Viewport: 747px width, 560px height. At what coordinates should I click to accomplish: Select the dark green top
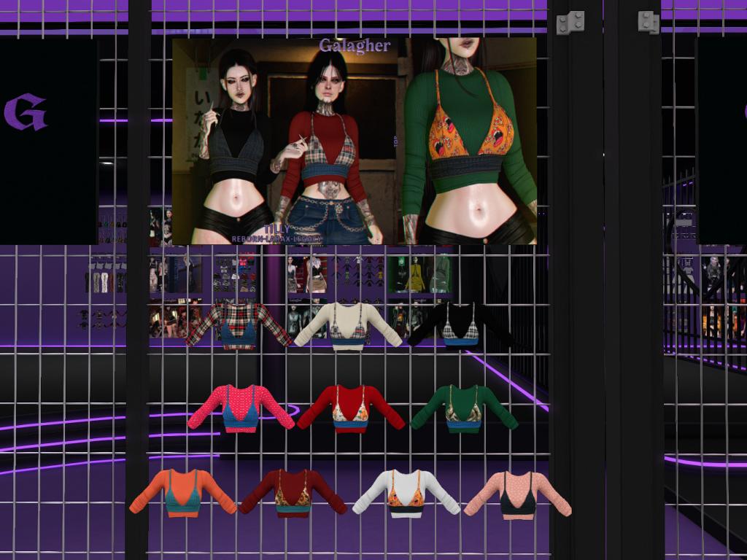(464, 409)
